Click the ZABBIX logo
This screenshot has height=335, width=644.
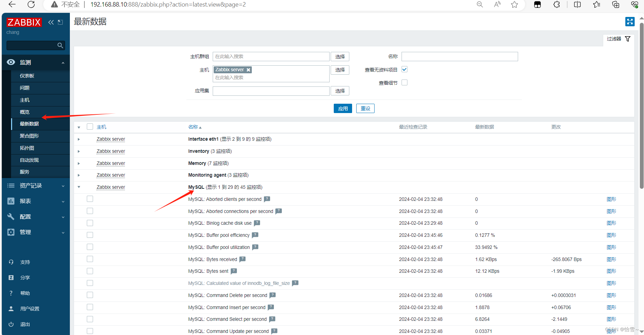[x=24, y=22]
